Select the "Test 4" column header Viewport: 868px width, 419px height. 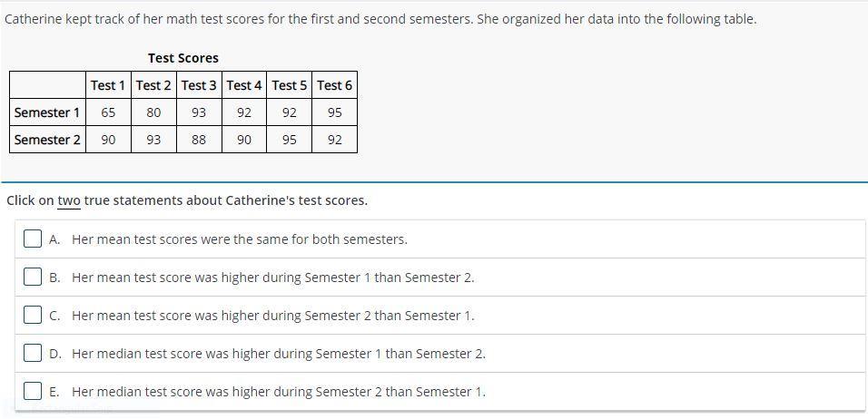click(x=244, y=85)
